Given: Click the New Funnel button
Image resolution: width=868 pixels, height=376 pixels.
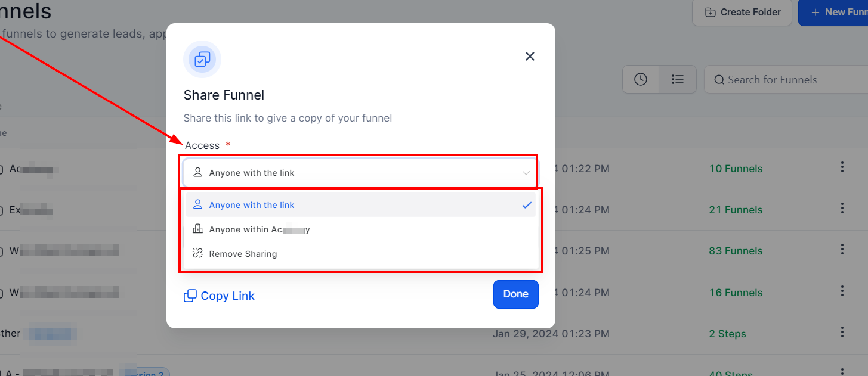Looking at the screenshot, I should 833,12.
